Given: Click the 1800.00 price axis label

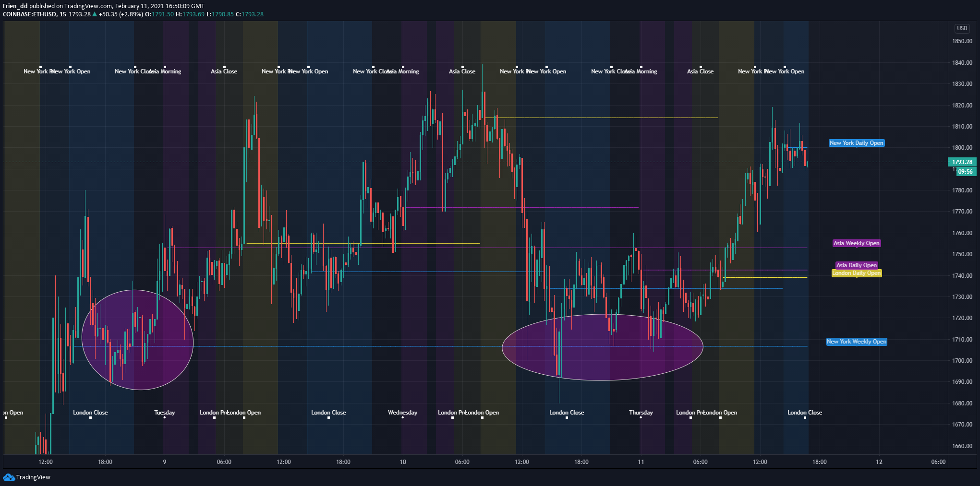Looking at the screenshot, I should tap(962, 148).
